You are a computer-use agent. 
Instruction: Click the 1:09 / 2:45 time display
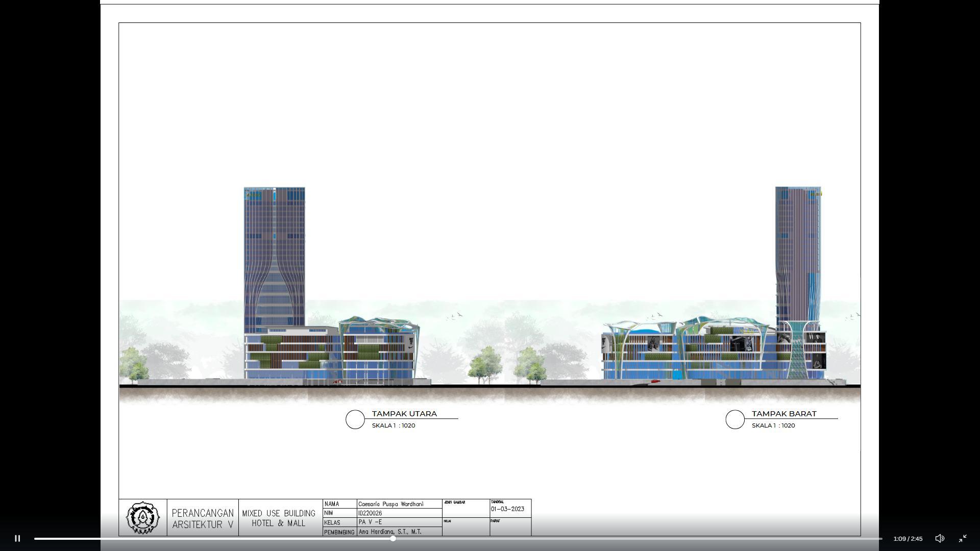[x=908, y=539]
